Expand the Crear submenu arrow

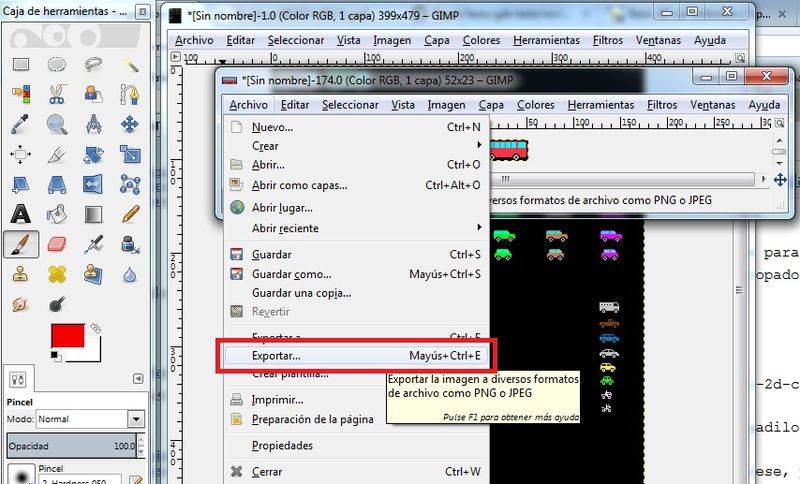pos(479,145)
